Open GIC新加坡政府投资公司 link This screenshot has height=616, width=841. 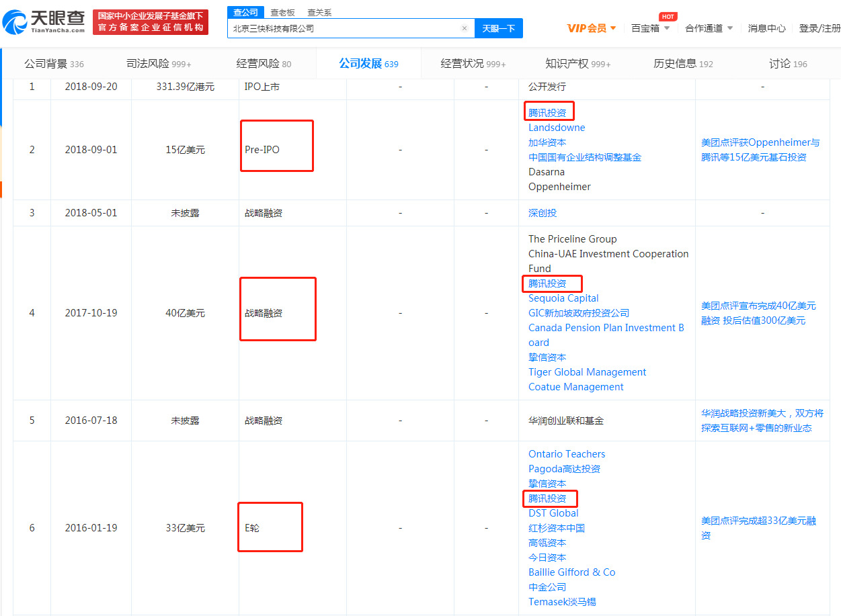point(579,313)
